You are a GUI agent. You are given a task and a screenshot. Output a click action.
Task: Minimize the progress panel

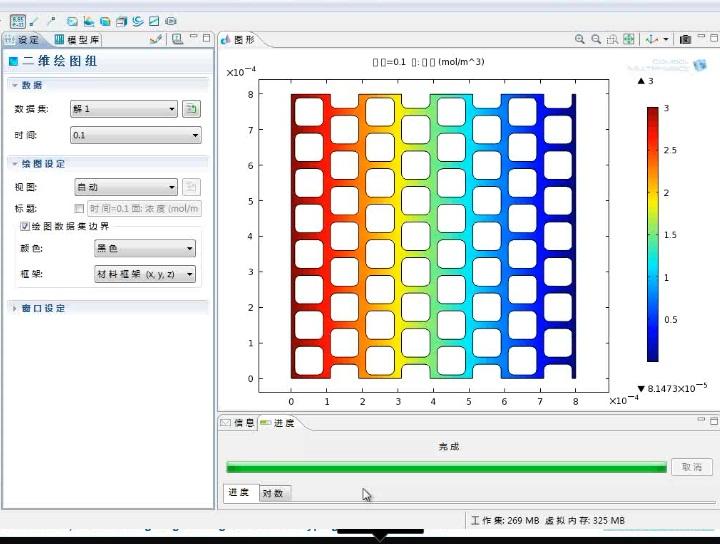click(x=701, y=419)
